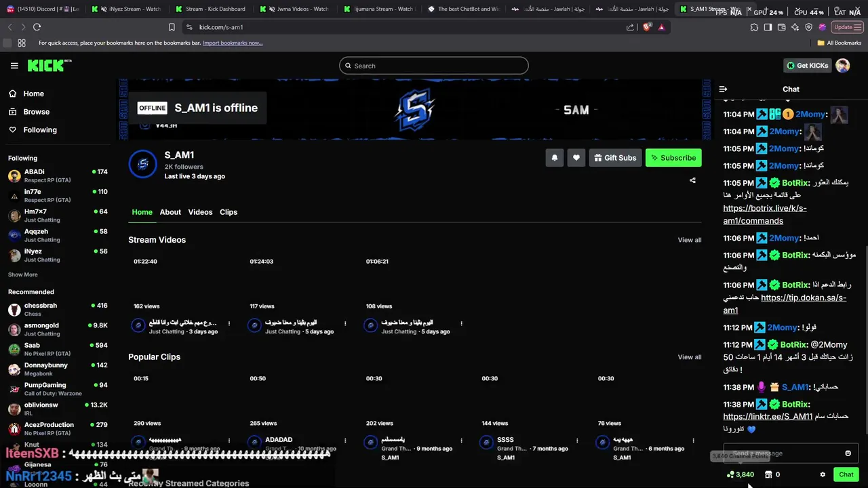The width and height of the screenshot is (868, 488).
Task: Open the botrix.live commands link in chat
Action: click(765, 214)
